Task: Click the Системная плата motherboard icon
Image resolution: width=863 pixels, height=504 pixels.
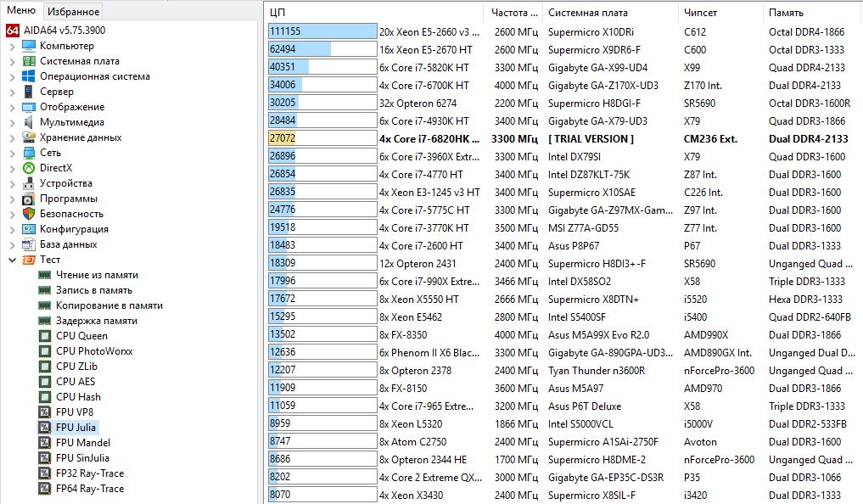Action: (x=29, y=61)
